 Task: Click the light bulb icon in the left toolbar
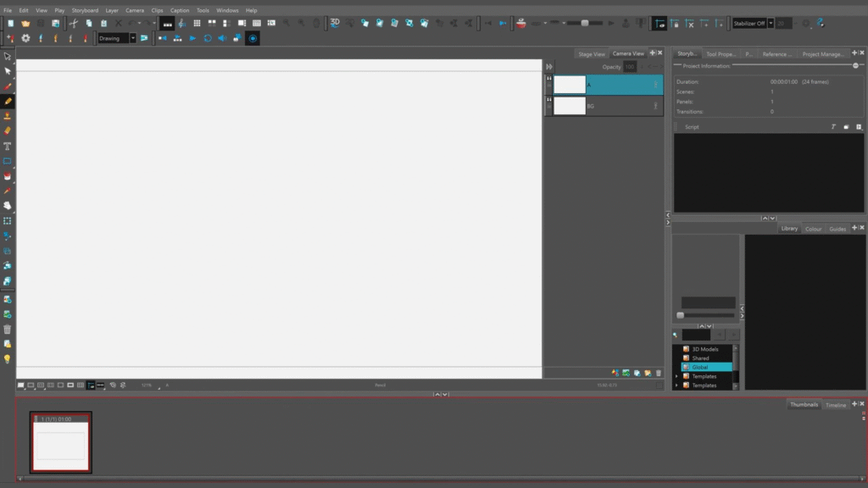8,359
